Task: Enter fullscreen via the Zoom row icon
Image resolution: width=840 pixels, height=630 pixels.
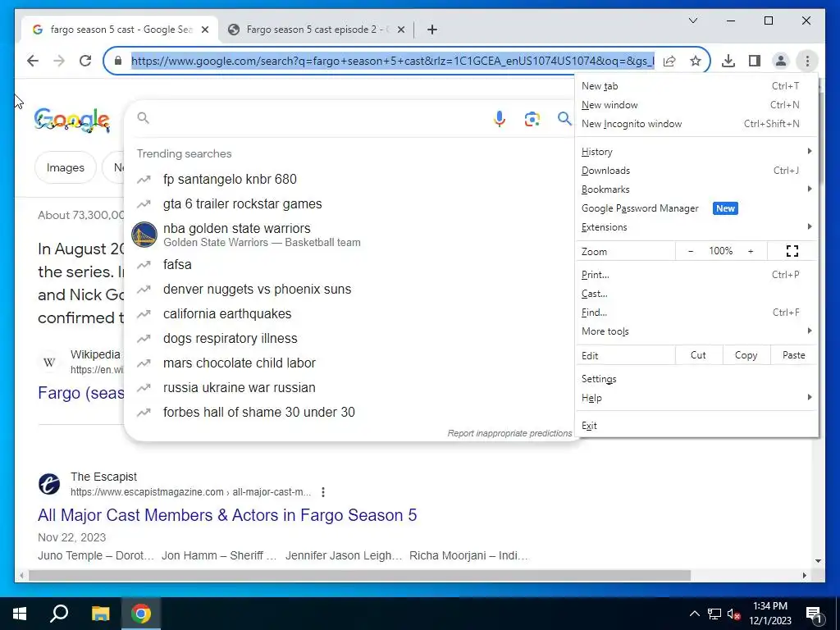Action: coord(792,251)
